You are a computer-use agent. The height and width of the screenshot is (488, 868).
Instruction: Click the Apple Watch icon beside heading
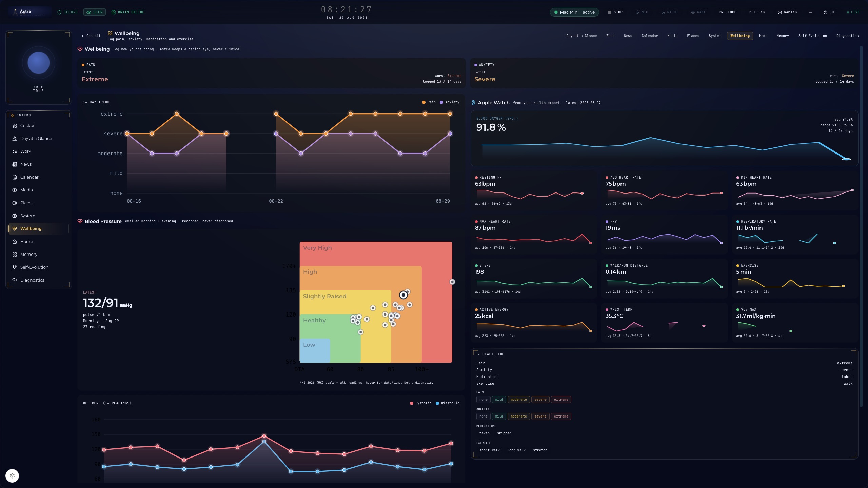click(x=473, y=103)
